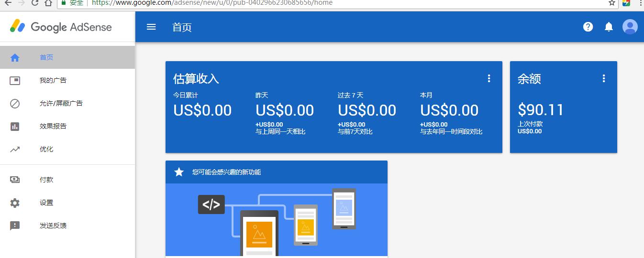
Task: Click the 您可能会感兴趣的新功能 header
Action: (x=277, y=172)
